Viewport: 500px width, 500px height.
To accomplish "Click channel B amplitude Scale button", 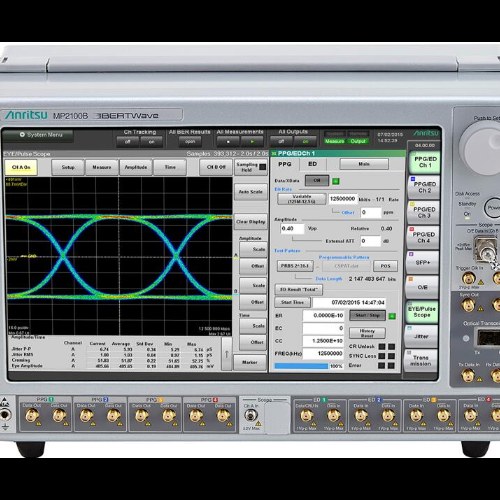I will click(253, 286).
